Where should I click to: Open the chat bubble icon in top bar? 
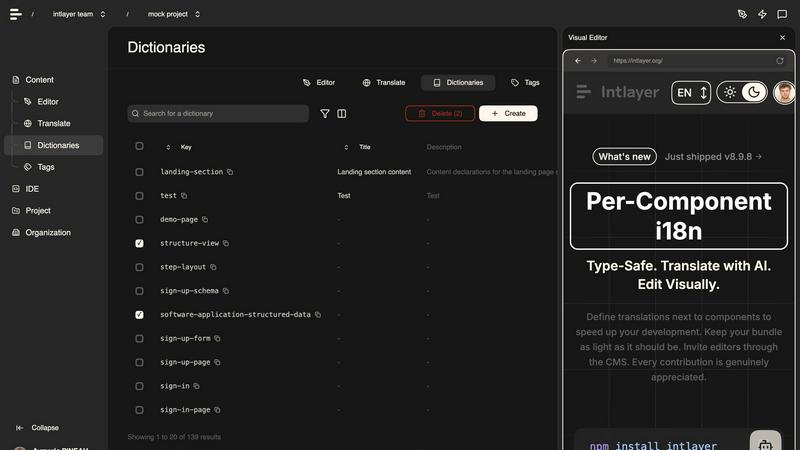(x=782, y=14)
